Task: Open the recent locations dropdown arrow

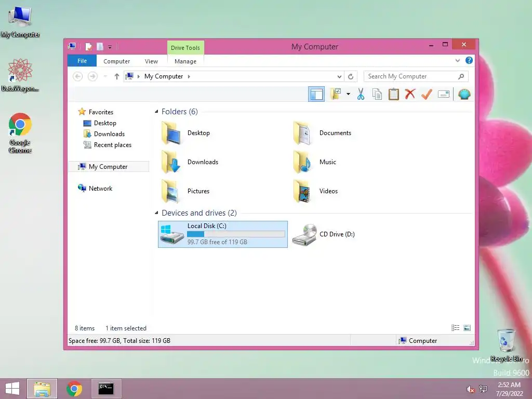Action: point(105,76)
